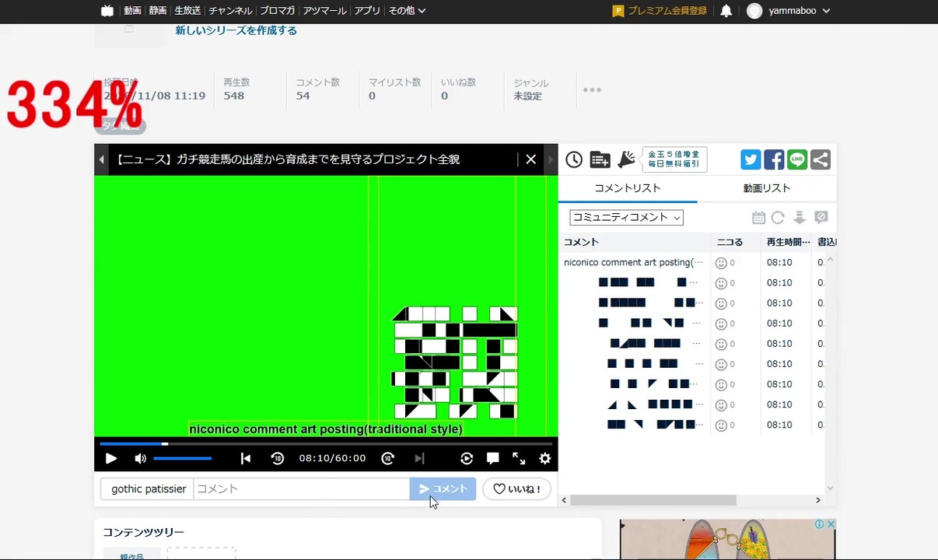Open notifications bell icon
This screenshot has height=560, width=938.
click(x=726, y=11)
